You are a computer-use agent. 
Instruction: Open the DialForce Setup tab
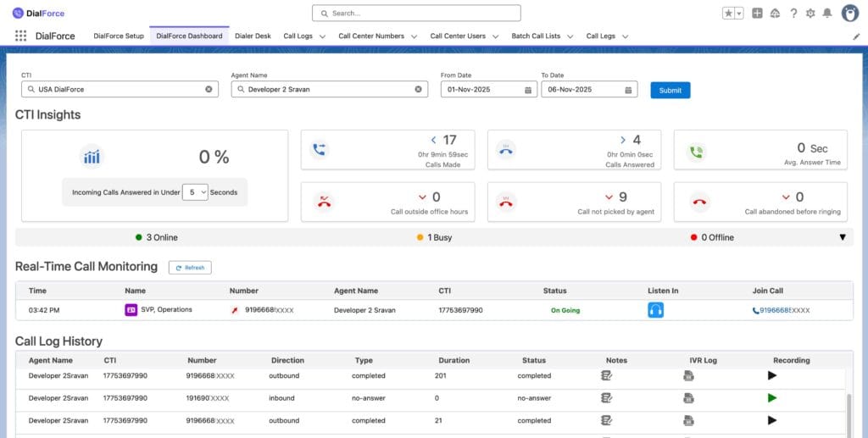tap(119, 36)
